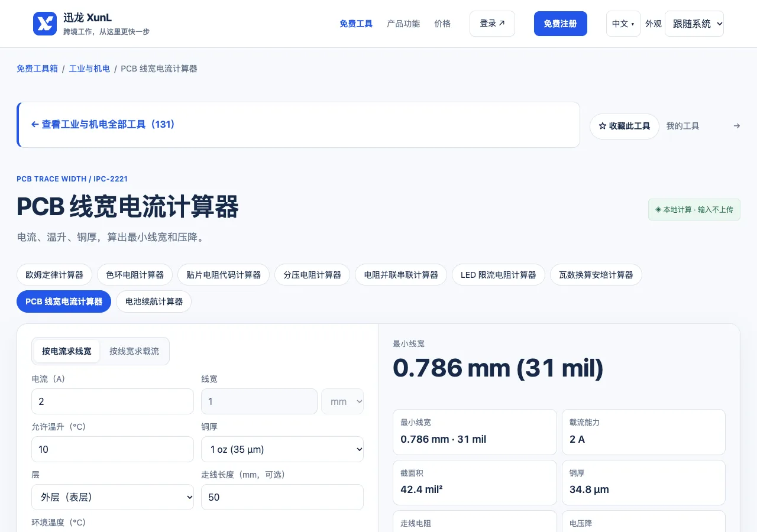
Task: Select the PCB 线宽电流计算器 tool chip
Action: click(x=64, y=301)
